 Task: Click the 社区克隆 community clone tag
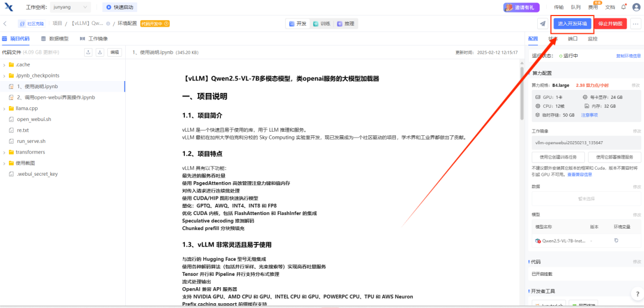tap(32, 24)
